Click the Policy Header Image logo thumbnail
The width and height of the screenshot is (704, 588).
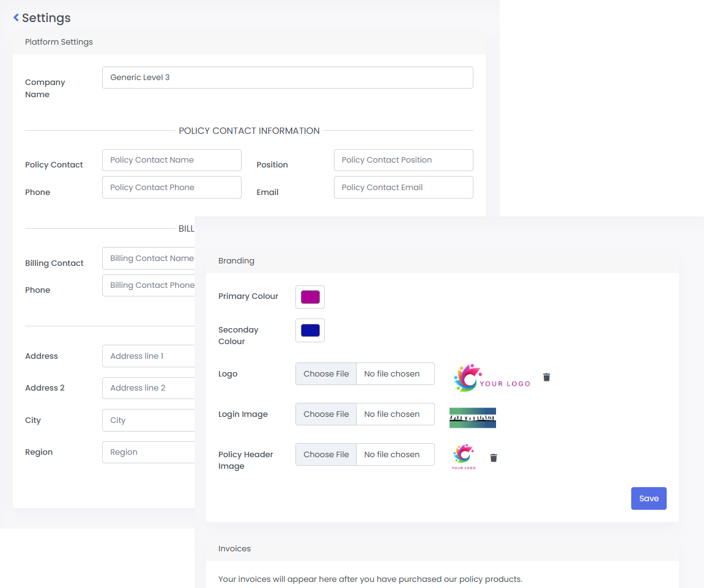point(464,457)
